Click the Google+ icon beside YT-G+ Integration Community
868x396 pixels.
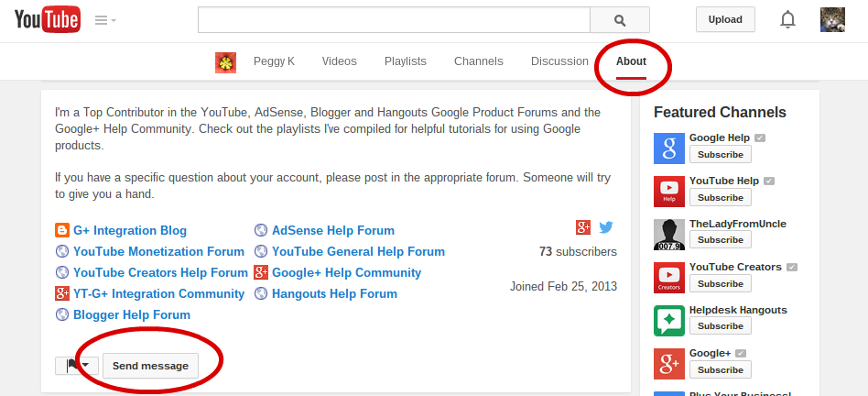pyautogui.click(x=62, y=293)
